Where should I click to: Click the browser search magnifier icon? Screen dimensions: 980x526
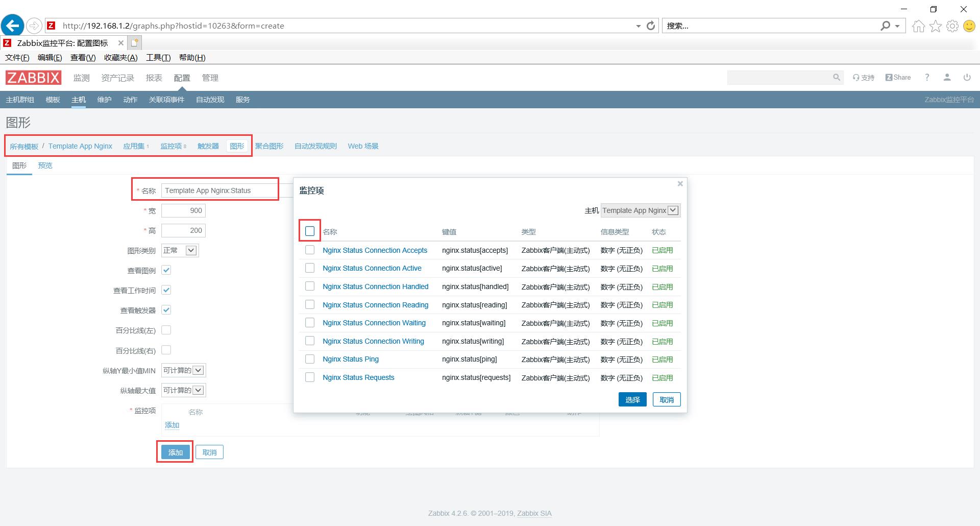[885, 26]
